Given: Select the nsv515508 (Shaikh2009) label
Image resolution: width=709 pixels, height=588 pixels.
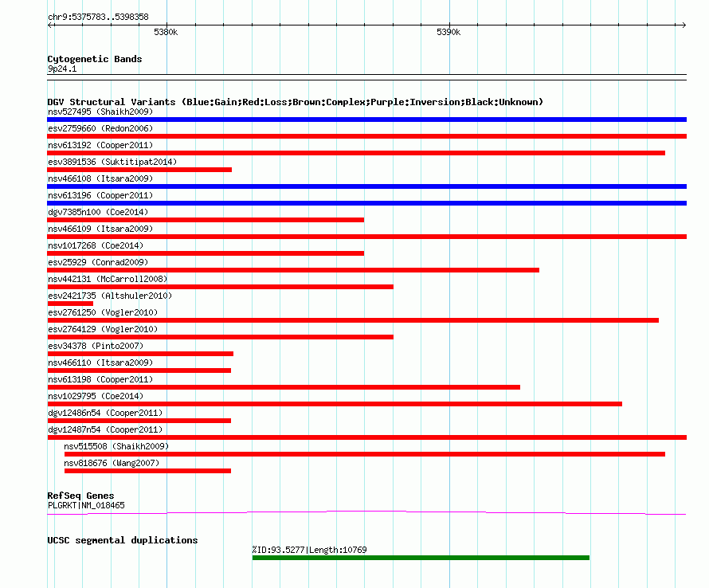Looking at the screenshot, I should pyautogui.click(x=116, y=446).
